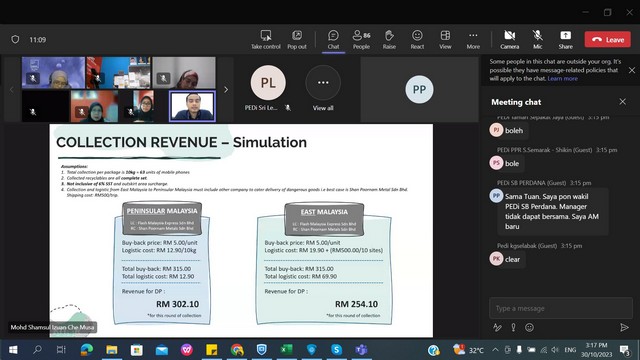Open the People participants panel

pos(361,40)
